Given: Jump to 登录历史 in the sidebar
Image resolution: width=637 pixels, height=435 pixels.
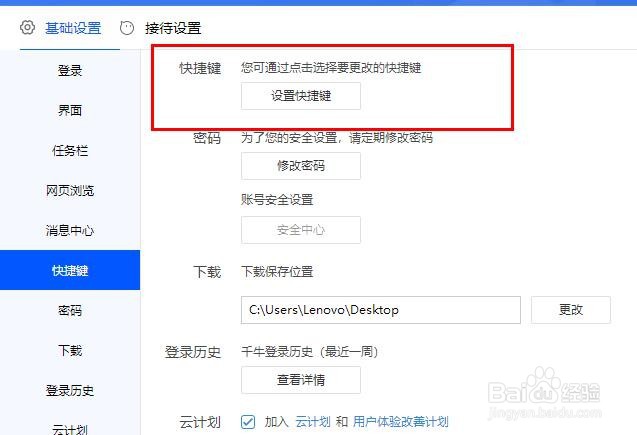Looking at the screenshot, I should tap(70, 390).
